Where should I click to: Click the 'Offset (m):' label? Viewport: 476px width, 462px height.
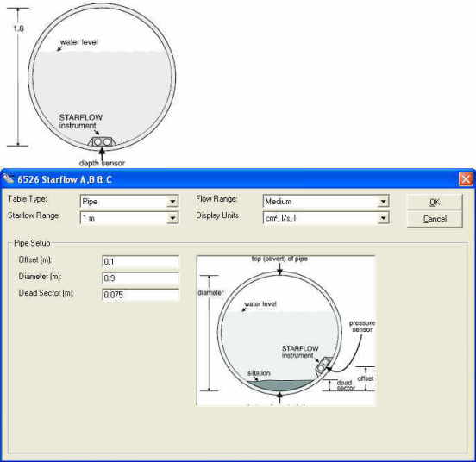pos(35,260)
